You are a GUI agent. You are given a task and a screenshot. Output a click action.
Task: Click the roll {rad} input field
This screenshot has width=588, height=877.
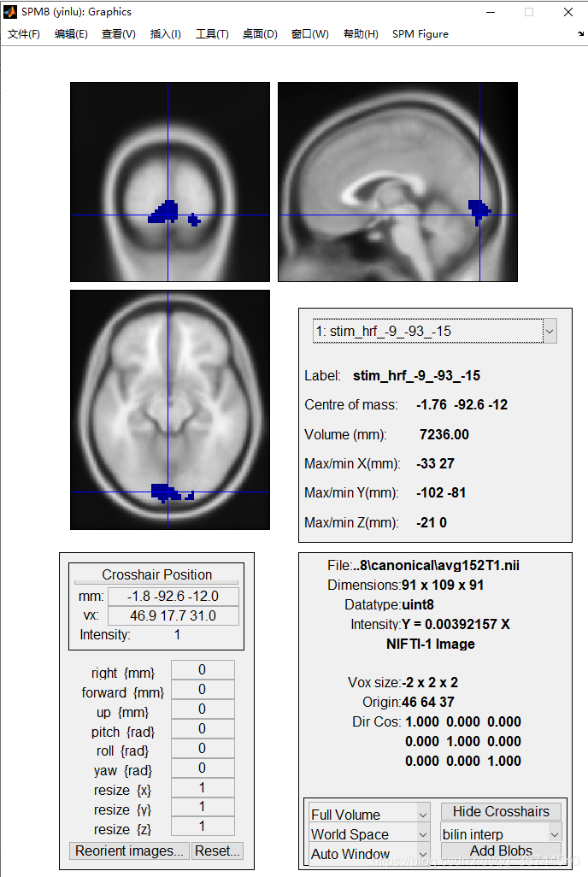click(203, 749)
